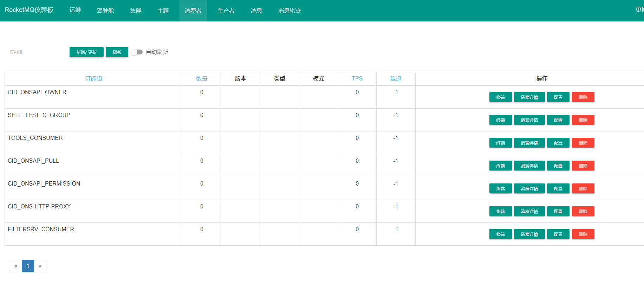644x304 pixels.
Task: Click 配置 for CID_ONSAPI_PULL
Action: click(558, 166)
